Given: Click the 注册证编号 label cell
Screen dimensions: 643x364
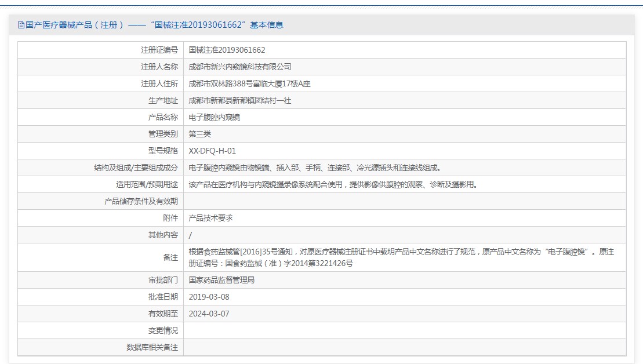Looking at the screenshot, I should 159,50.
